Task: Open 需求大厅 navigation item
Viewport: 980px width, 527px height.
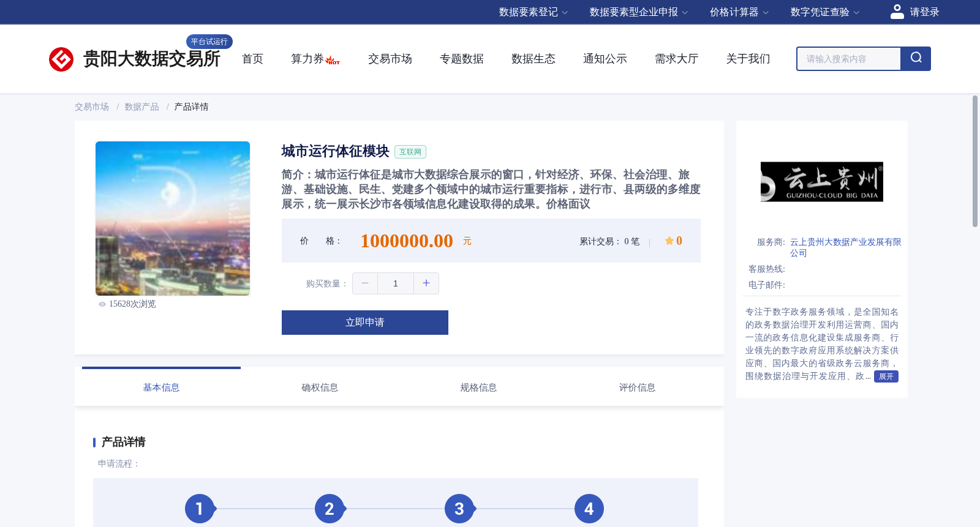Action: coord(677,59)
